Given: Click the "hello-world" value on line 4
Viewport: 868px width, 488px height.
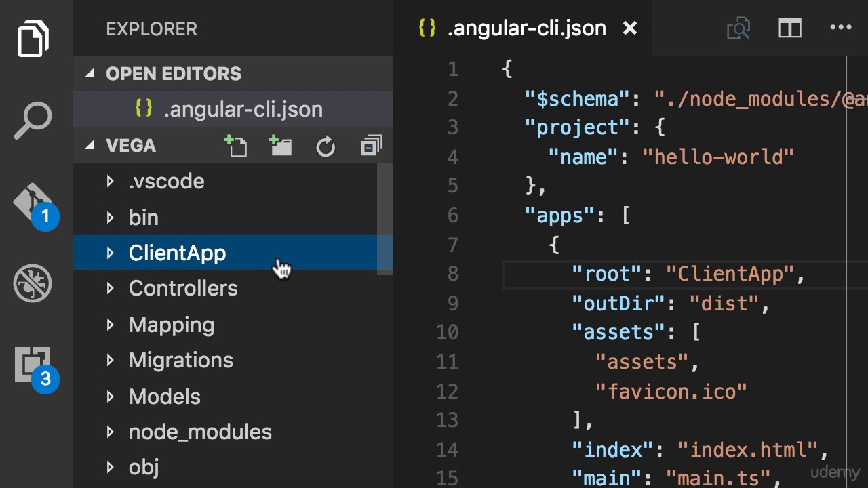Looking at the screenshot, I should [718, 157].
